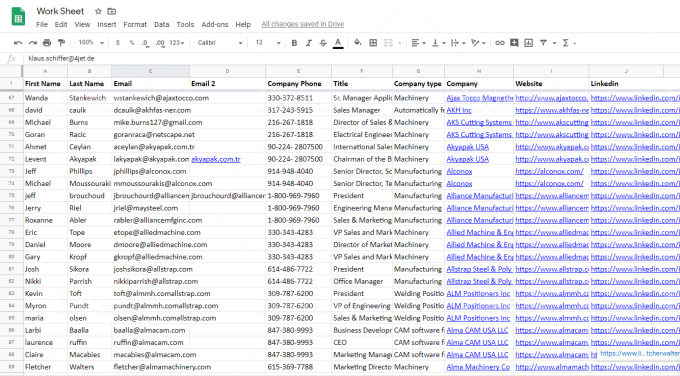Toggle bold formatting

click(x=294, y=43)
